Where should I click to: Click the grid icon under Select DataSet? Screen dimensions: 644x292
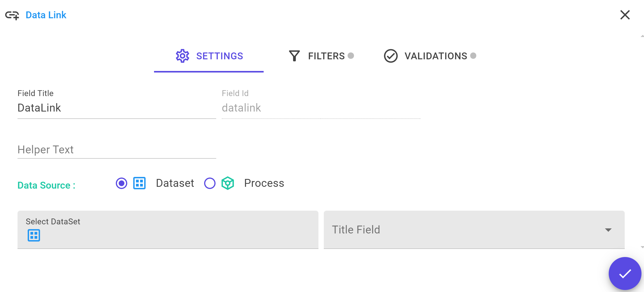tap(34, 235)
